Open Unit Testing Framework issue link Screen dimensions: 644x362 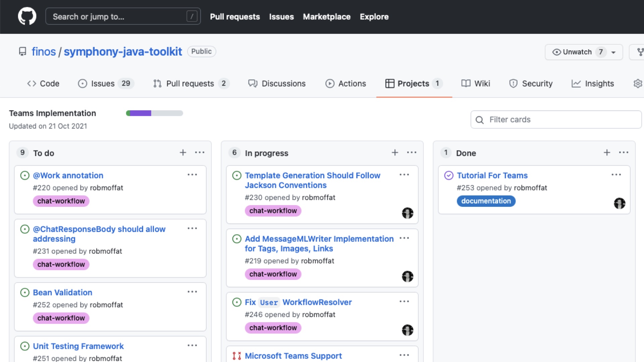(78, 346)
